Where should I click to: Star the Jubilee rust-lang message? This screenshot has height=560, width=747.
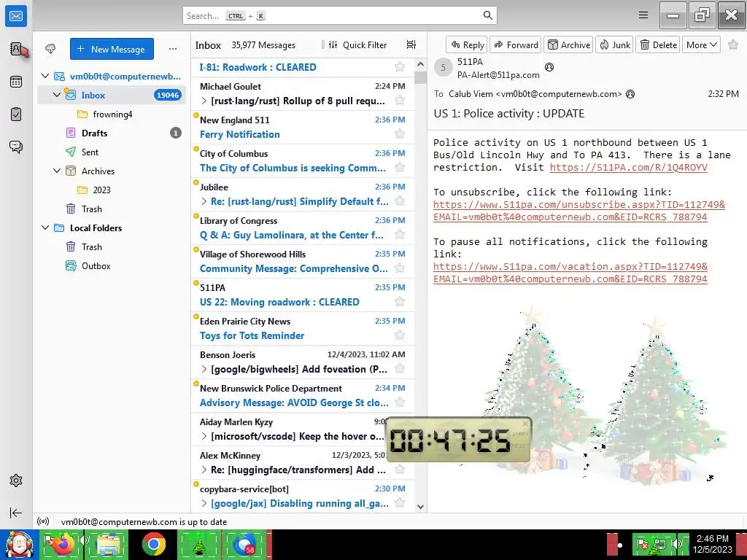[x=400, y=201]
